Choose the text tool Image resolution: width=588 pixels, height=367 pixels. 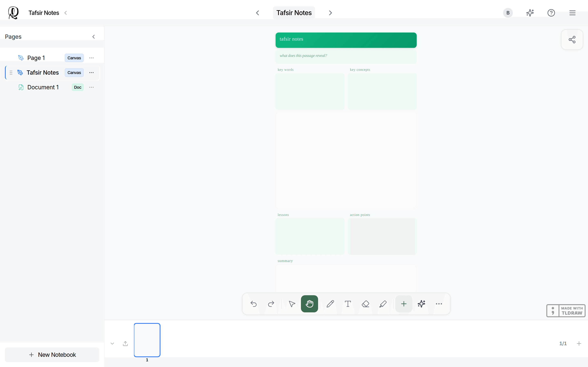pos(348,304)
